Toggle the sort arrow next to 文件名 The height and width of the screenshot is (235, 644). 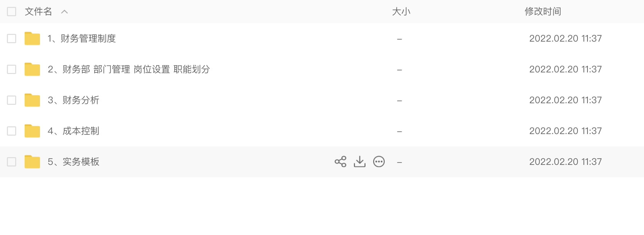pyautogui.click(x=65, y=12)
